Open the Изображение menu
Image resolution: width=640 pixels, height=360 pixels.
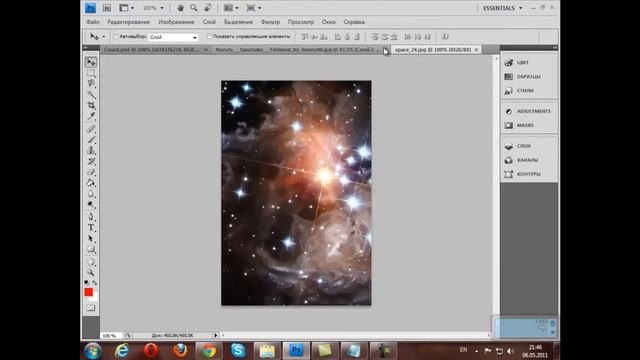click(x=176, y=22)
